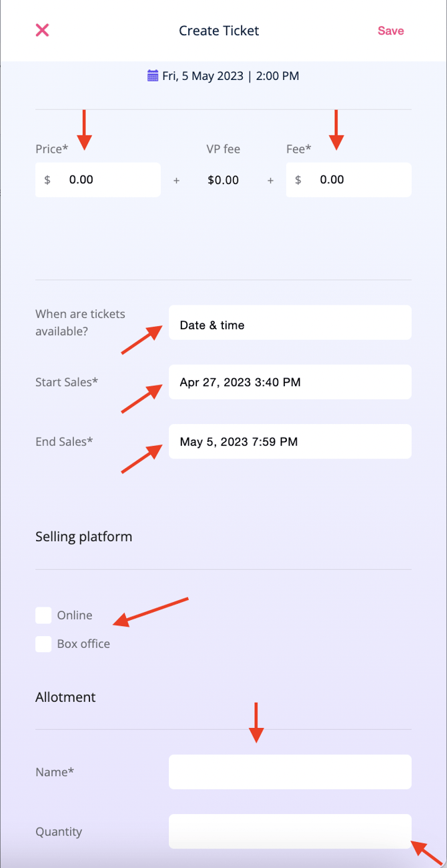Close the Create Ticket form with X
Image resolution: width=447 pixels, height=868 pixels.
(x=42, y=30)
